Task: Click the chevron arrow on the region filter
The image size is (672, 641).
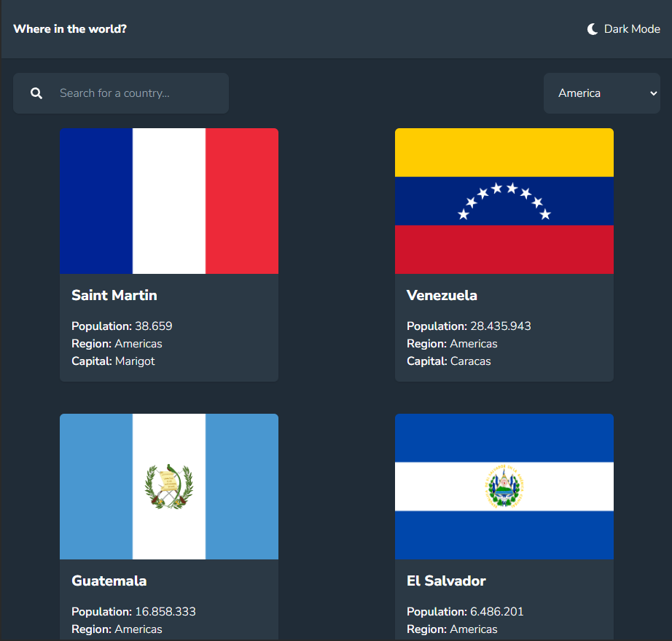Action: [x=653, y=93]
